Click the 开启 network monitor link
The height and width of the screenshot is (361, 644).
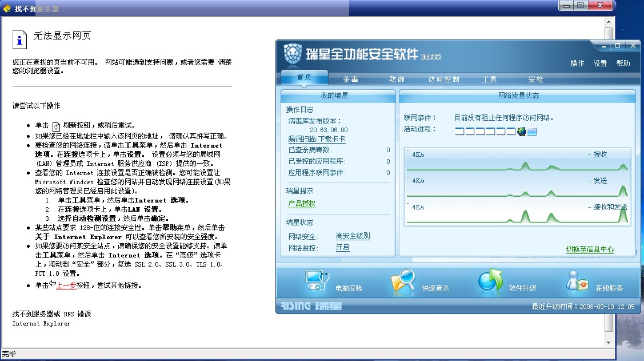click(342, 247)
